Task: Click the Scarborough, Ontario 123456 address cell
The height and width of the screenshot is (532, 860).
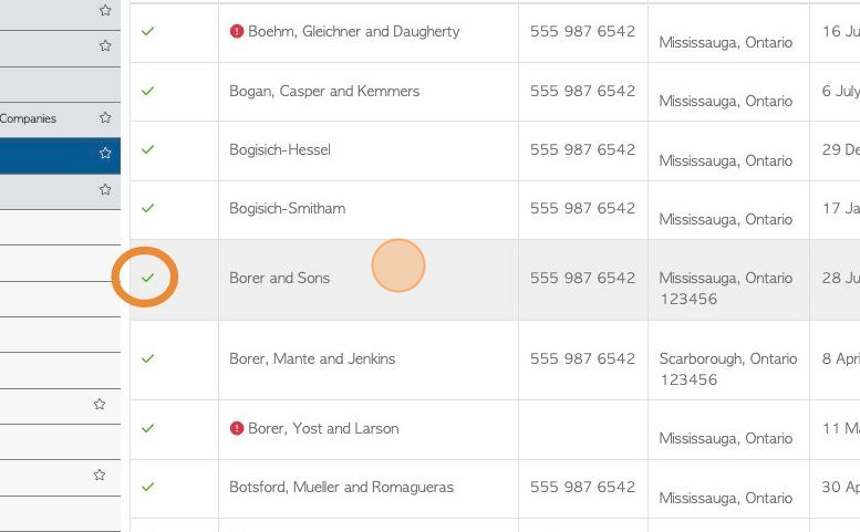Action: coord(728,369)
